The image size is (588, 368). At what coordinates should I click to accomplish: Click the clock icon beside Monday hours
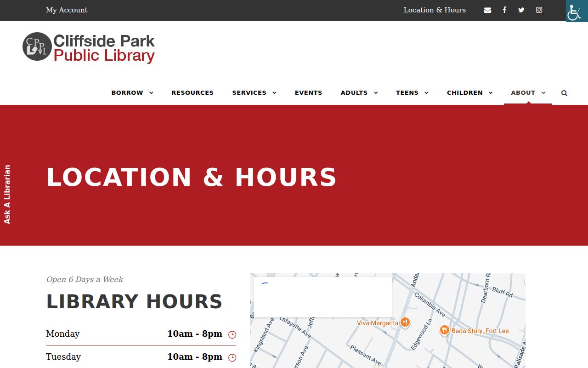coord(232,334)
